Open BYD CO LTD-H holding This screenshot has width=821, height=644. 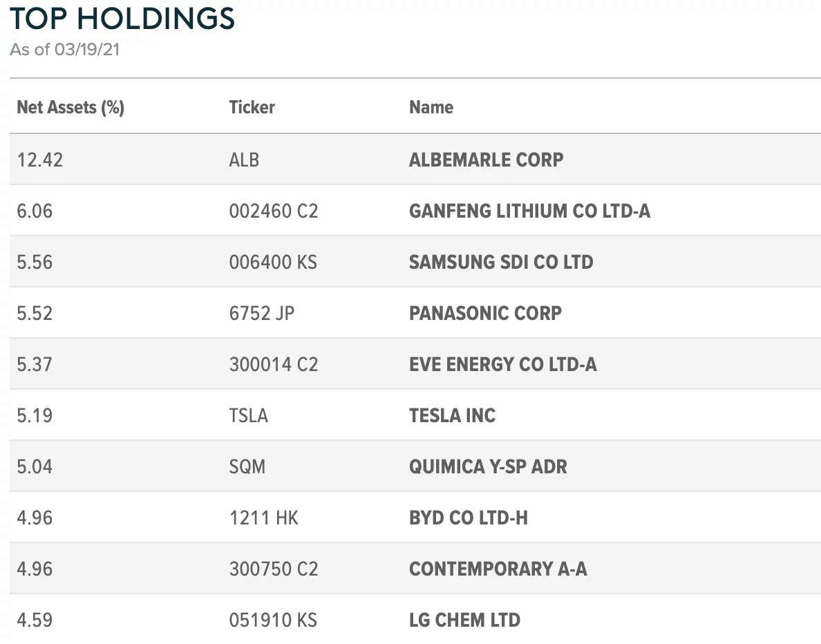pyautogui.click(x=468, y=518)
